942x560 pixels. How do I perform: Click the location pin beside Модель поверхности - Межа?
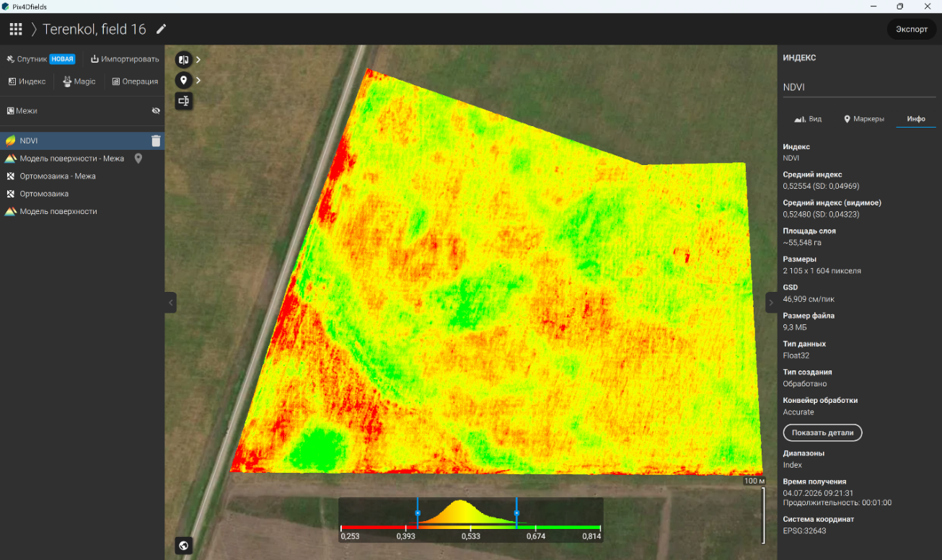coord(138,159)
